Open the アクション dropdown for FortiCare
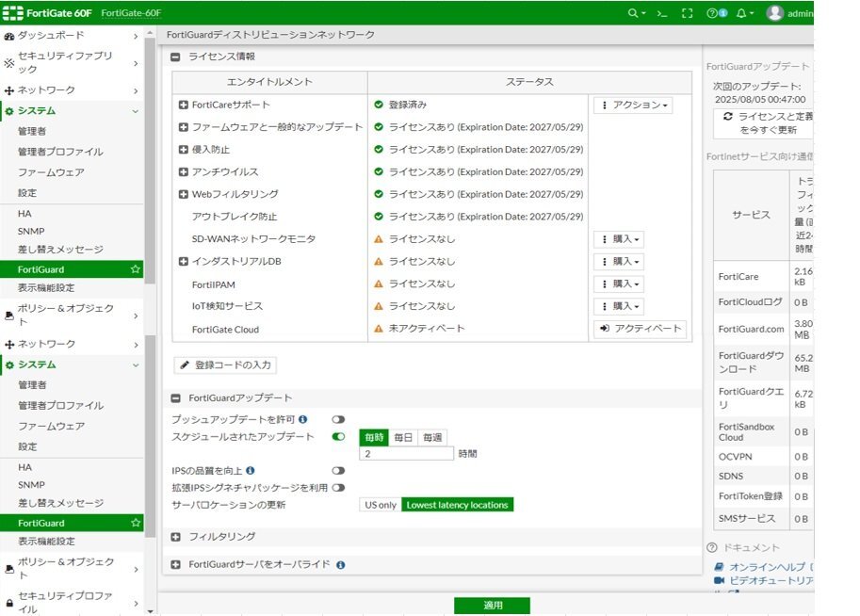The image size is (860, 616). click(633, 105)
